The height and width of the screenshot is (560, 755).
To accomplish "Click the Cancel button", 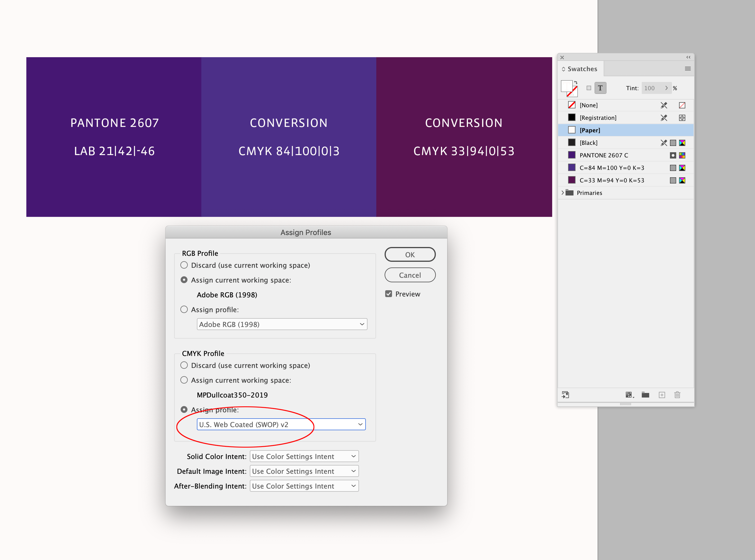I will click(x=410, y=275).
